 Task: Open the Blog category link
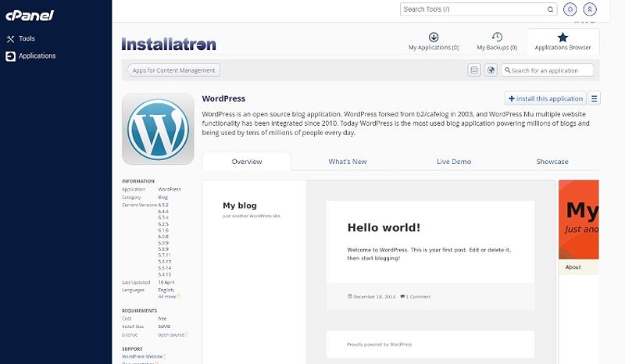[x=163, y=198]
